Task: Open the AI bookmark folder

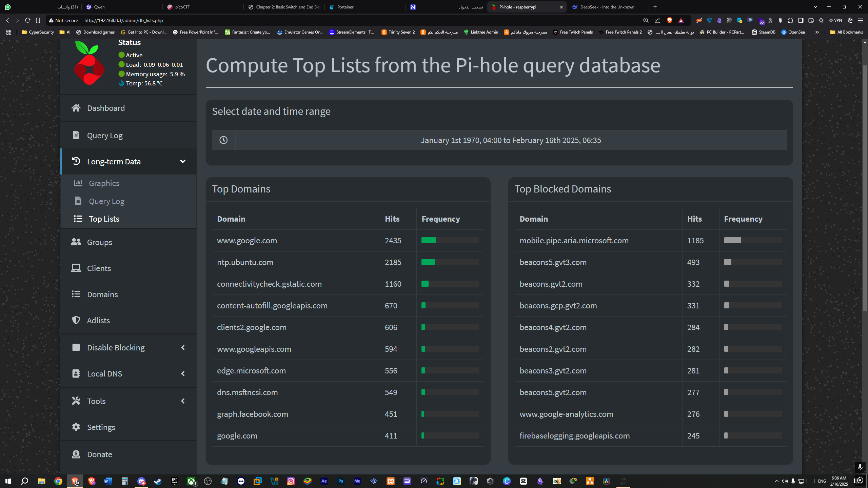Action: 65,32
